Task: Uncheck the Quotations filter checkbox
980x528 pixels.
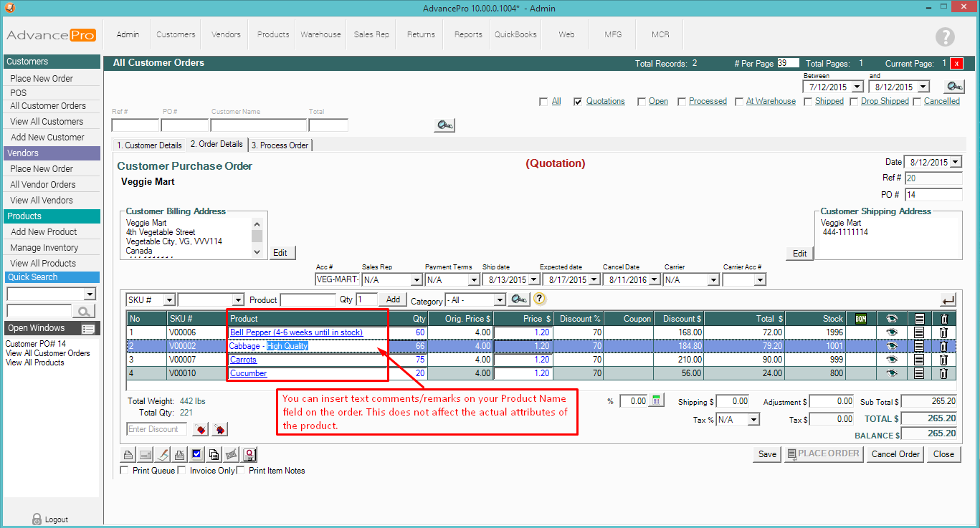Action: (x=578, y=102)
